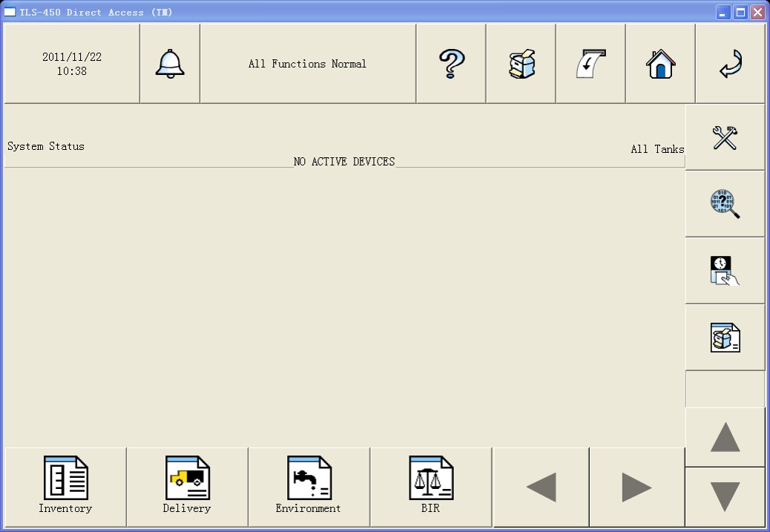Open the BIR tab
Viewport: 770px width, 532px height.
pos(430,487)
